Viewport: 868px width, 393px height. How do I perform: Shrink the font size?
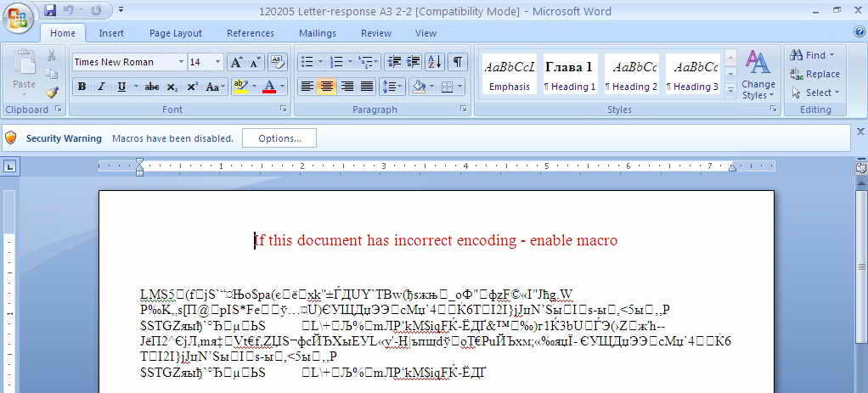(255, 62)
